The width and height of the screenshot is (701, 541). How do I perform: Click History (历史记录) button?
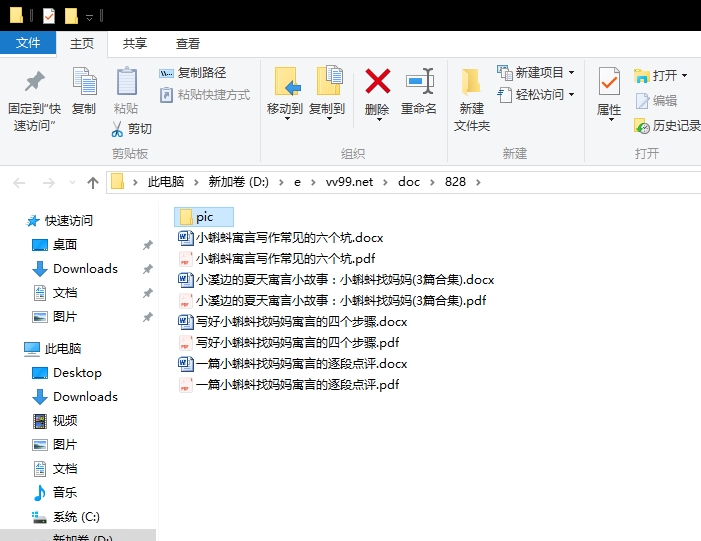coord(667,126)
